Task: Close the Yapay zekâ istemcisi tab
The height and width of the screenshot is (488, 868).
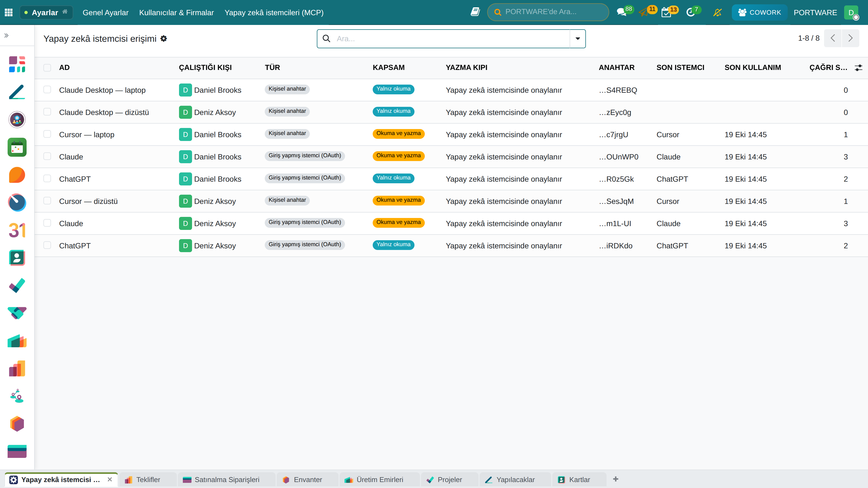Action: (110, 480)
